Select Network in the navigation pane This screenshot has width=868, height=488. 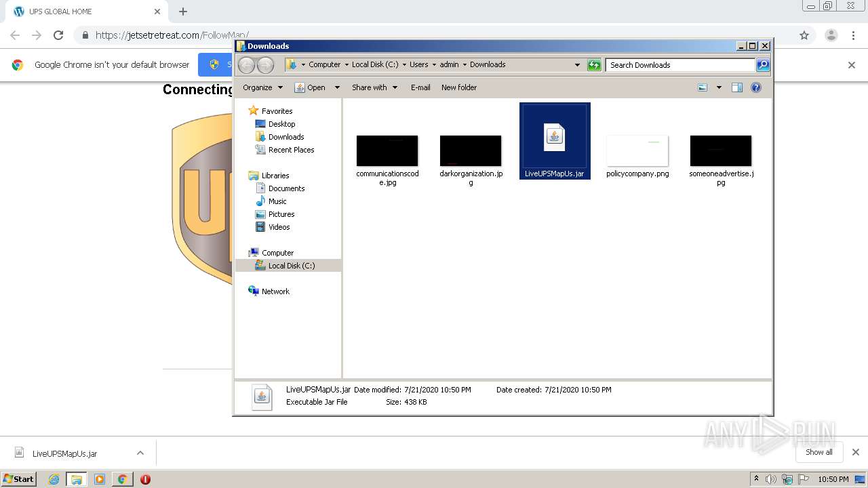coord(269,291)
